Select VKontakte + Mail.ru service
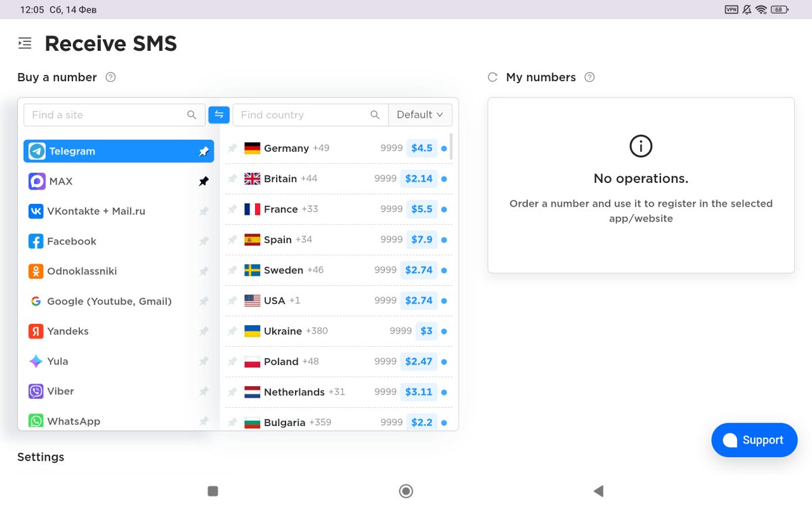The width and height of the screenshot is (812, 508). tap(118, 211)
